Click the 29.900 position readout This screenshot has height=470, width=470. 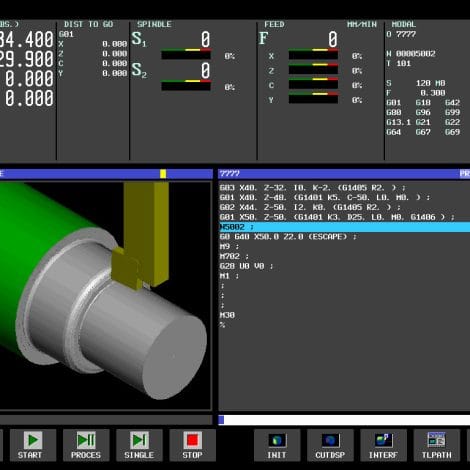[27, 59]
